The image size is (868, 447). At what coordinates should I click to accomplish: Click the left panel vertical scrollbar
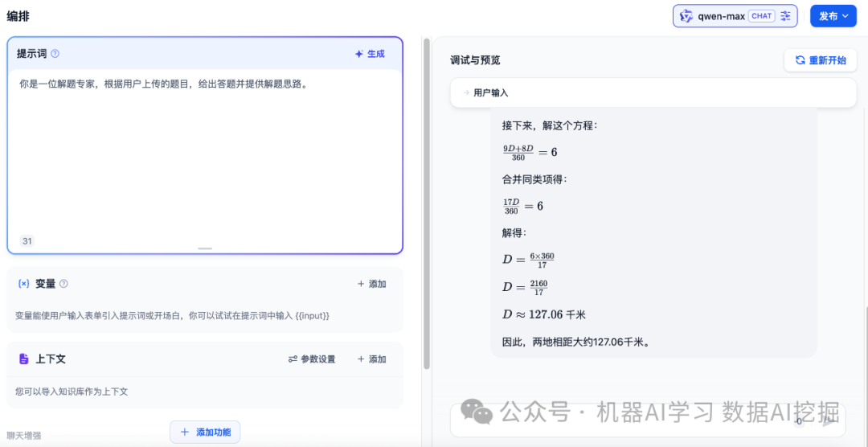click(427, 201)
